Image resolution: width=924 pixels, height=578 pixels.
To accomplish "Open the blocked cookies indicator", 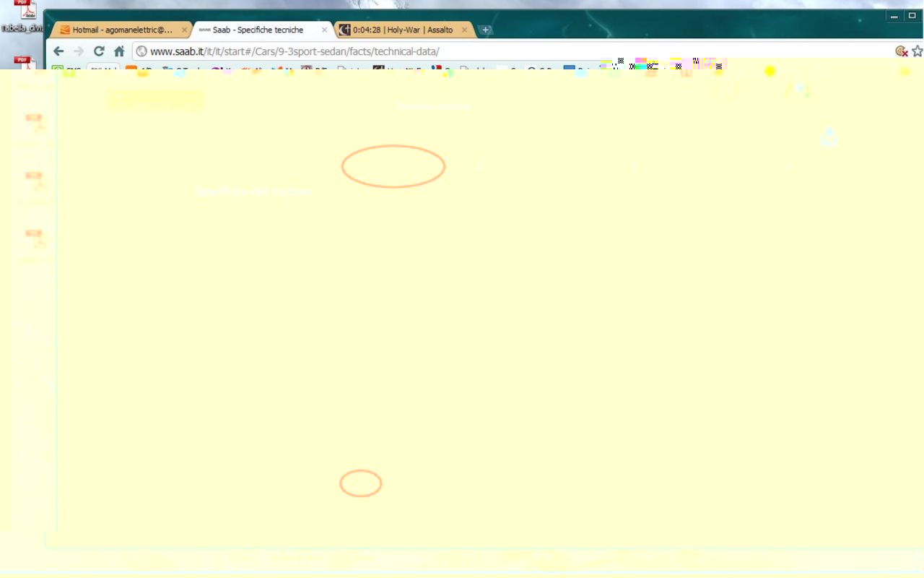I will [x=901, y=51].
